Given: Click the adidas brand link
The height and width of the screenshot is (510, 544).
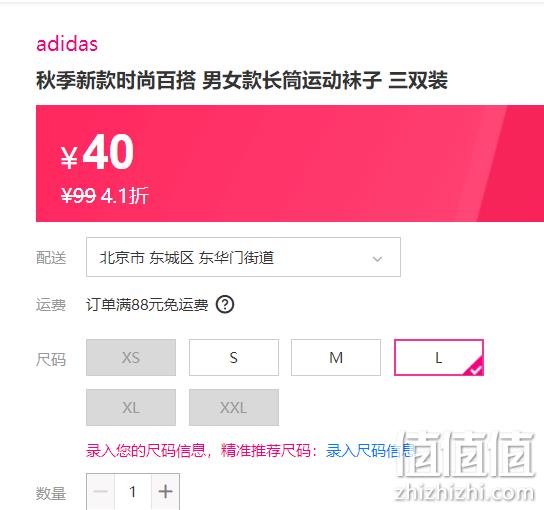Looking at the screenshot, I should [x=67, y=44].
